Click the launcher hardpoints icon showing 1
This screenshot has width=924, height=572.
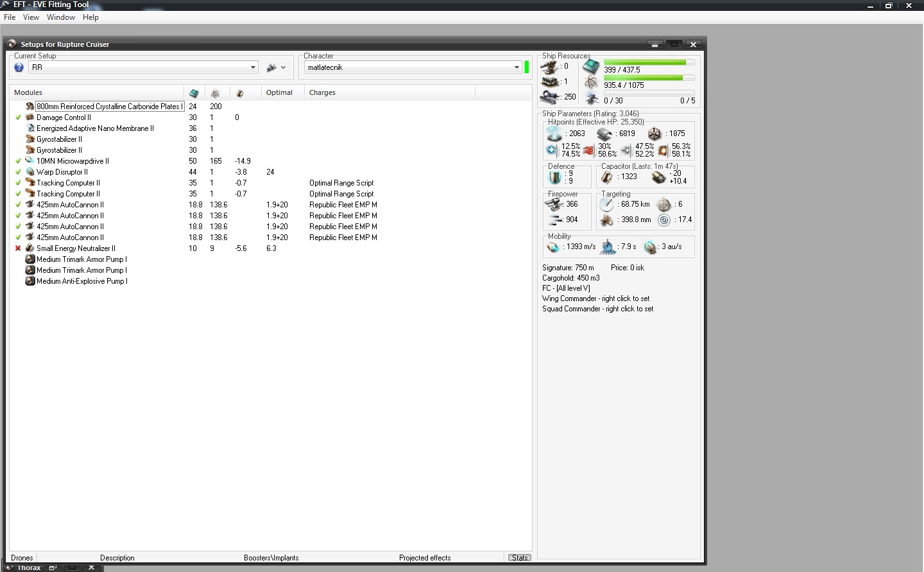pos(549,82)
